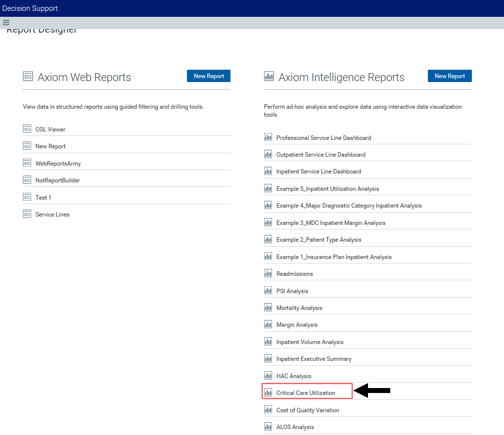The width and height of the screenshot is (504, 435).
Task: Click the Service Lines report icon
Action: pos(27,214)
